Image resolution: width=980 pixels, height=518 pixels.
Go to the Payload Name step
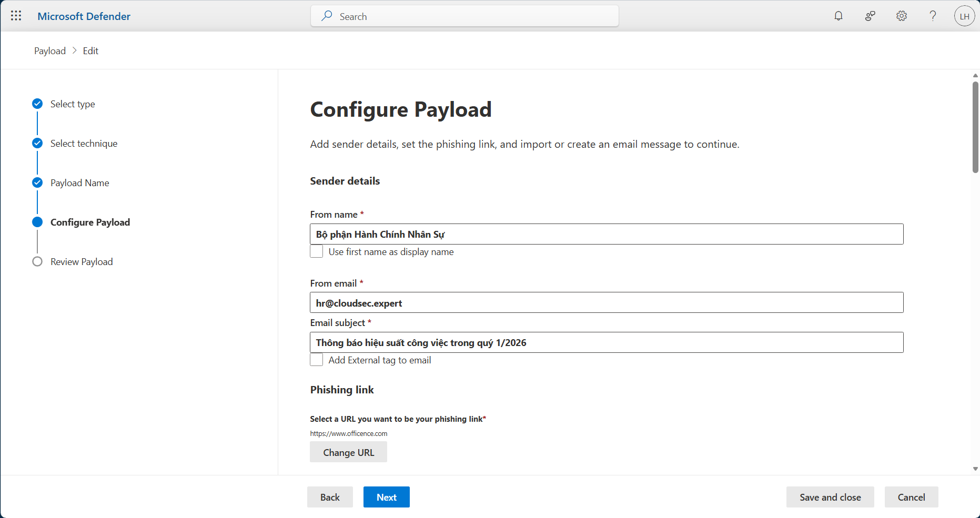point(79,183)
